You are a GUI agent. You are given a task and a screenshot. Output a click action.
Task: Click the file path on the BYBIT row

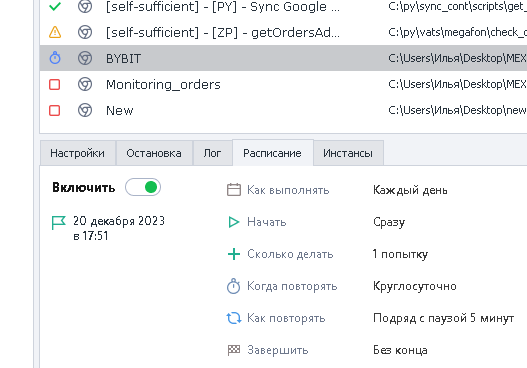point(457,58)
